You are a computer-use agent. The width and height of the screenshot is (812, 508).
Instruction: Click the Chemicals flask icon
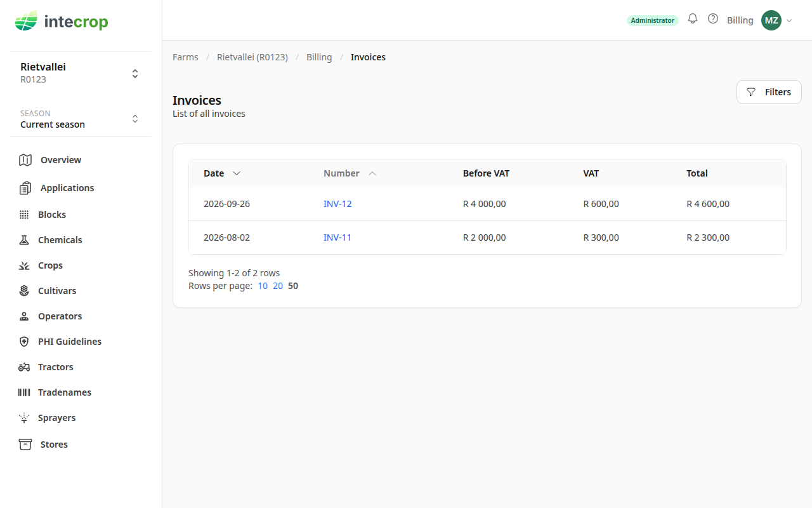(x=24, y=240)
